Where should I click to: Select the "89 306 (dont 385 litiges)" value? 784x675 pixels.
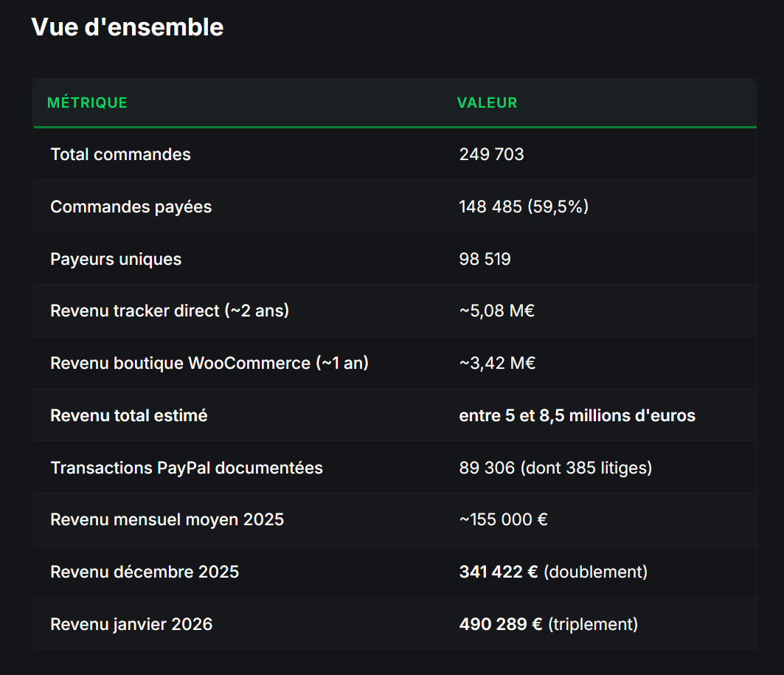tap(555, 468)
